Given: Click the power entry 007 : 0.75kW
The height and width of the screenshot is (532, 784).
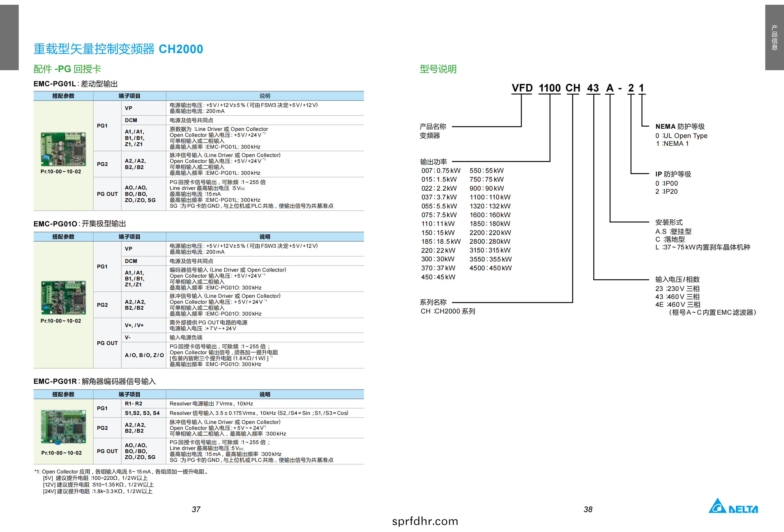Looking at the screenshot, I should click(440, 171).
